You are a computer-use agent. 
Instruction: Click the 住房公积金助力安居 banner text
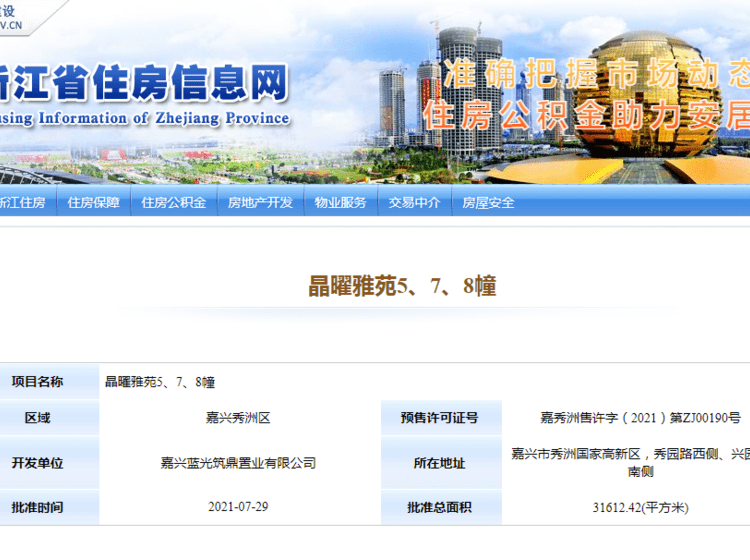point(585,114)
